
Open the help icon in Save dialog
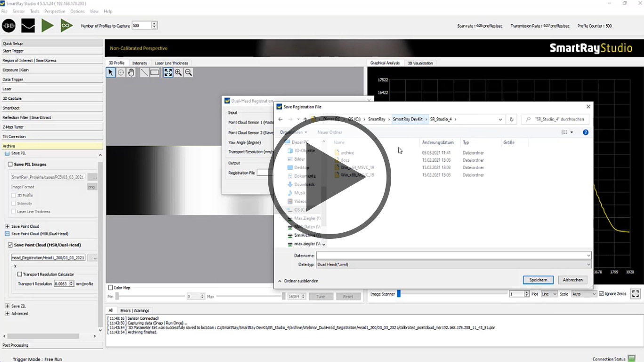pos(586,133)
